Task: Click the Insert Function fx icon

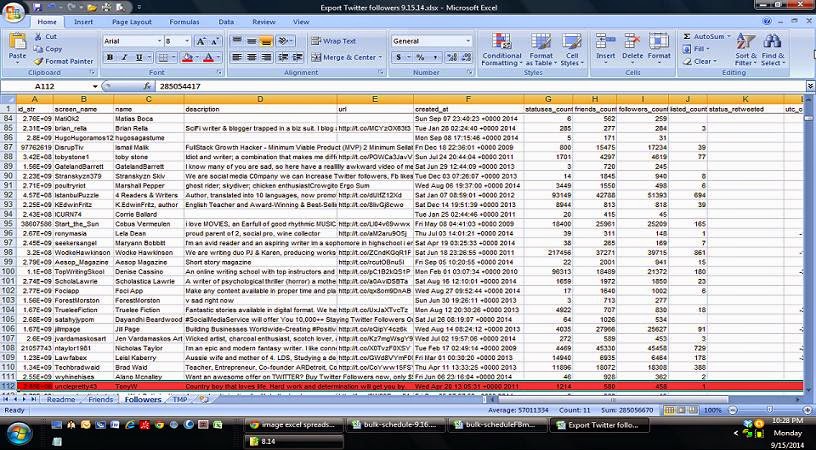Action: [147, 86]
